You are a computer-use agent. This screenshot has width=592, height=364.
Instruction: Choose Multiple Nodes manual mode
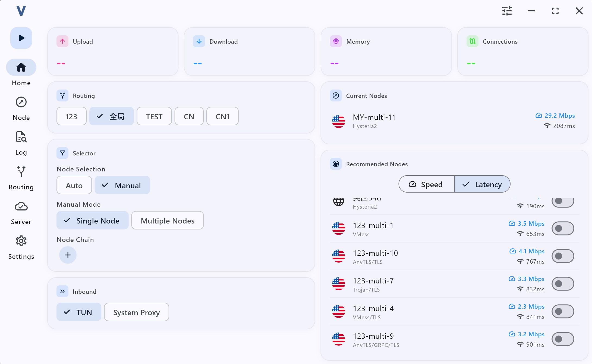click(168, 221)
